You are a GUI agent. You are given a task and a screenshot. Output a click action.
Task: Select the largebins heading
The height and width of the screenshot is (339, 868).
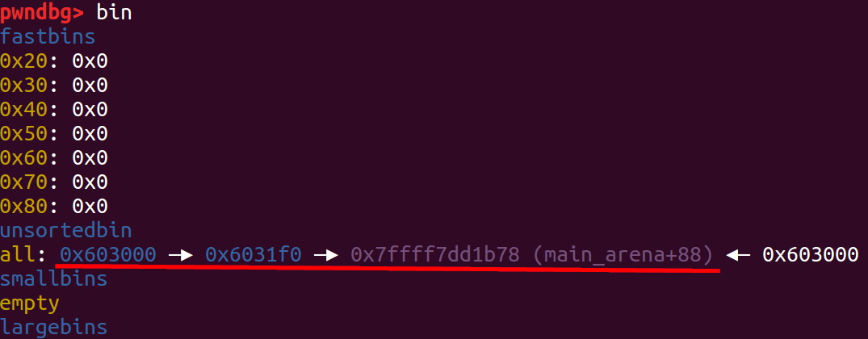click(54, 328)
